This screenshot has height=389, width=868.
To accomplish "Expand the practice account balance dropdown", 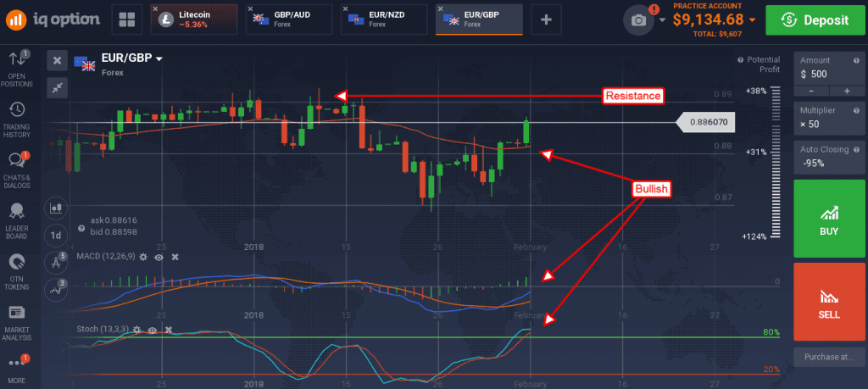I will [752, 20].
